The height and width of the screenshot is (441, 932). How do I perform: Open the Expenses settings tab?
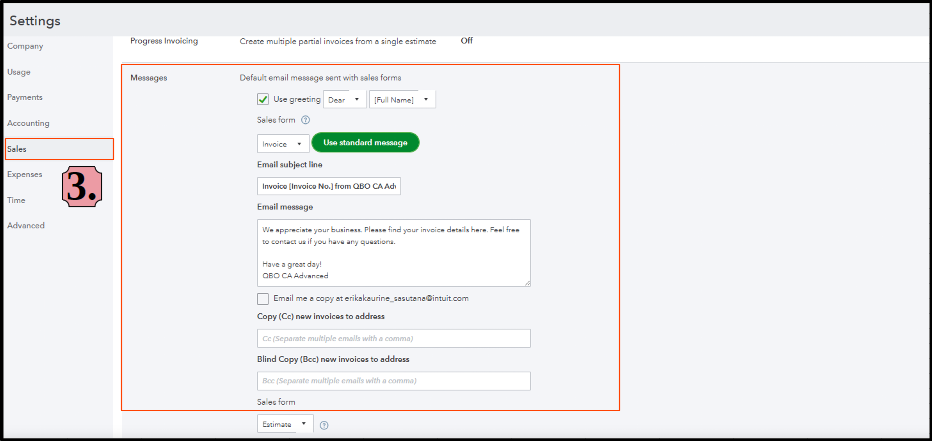click(25, 175)
